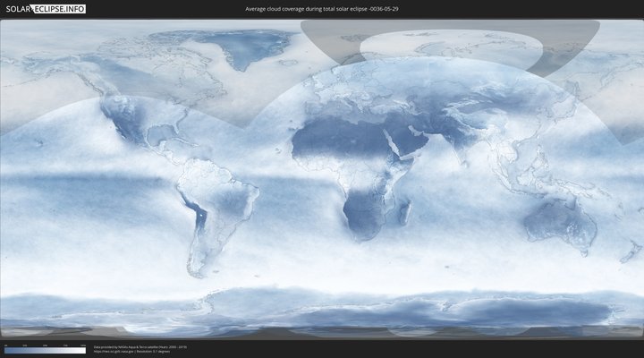Screen dimensions: 644x358
Task: Click the cloud coverage color legend bar
Action: (x=45, y=350)
